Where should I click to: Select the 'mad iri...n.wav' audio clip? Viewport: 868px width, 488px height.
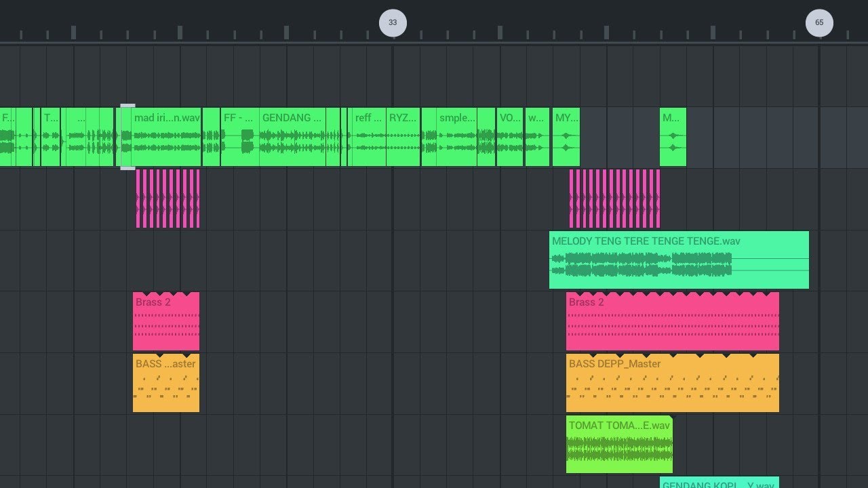(167, 136)
